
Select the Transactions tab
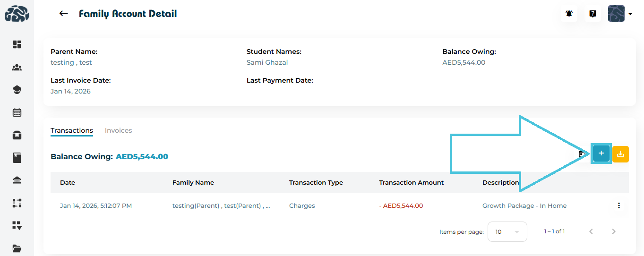[72, 130]
